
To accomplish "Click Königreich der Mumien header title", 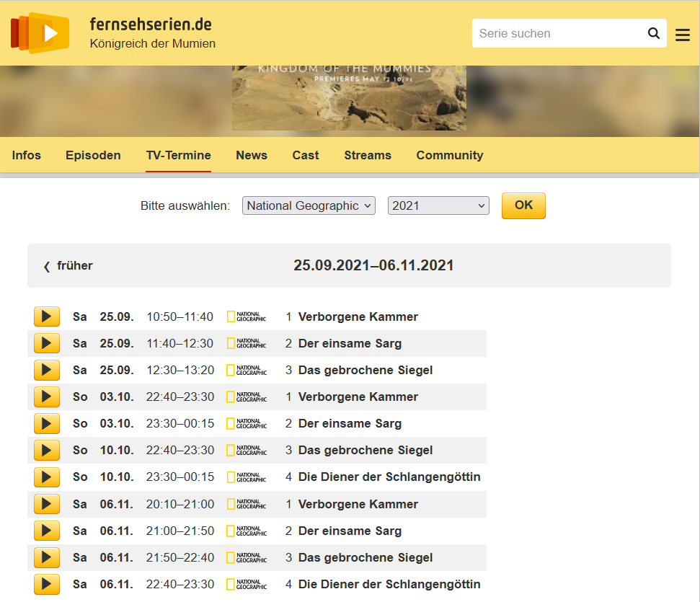I will [153, 43].
